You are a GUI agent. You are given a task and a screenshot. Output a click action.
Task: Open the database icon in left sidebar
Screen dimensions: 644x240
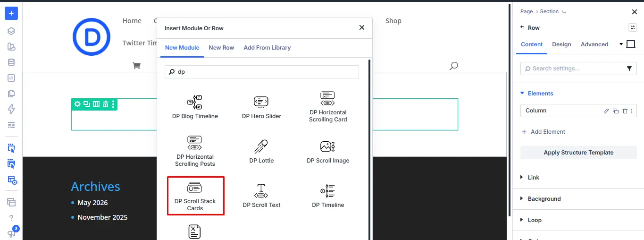(x=11, y=62)
